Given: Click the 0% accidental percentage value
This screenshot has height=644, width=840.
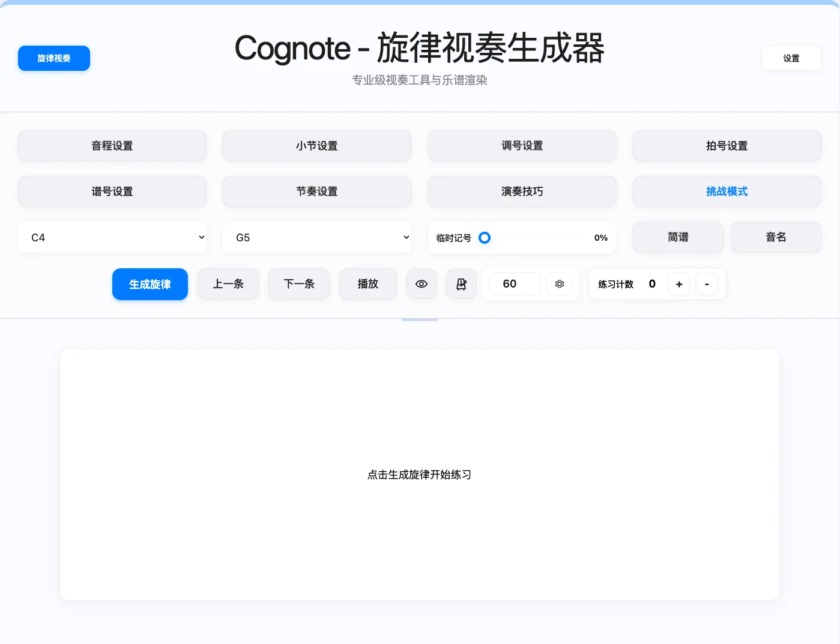Looking at the screenshot, I should pyautogui.click(x=601, y=238).
